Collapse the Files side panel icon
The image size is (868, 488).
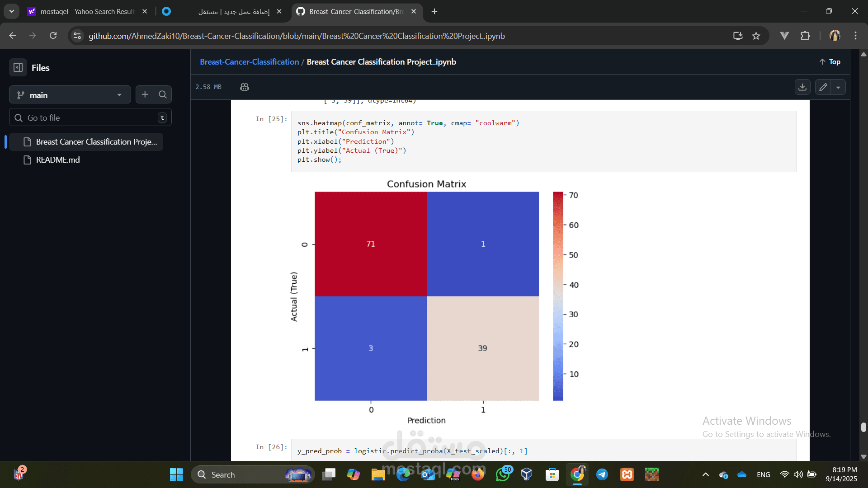(18, 67)
